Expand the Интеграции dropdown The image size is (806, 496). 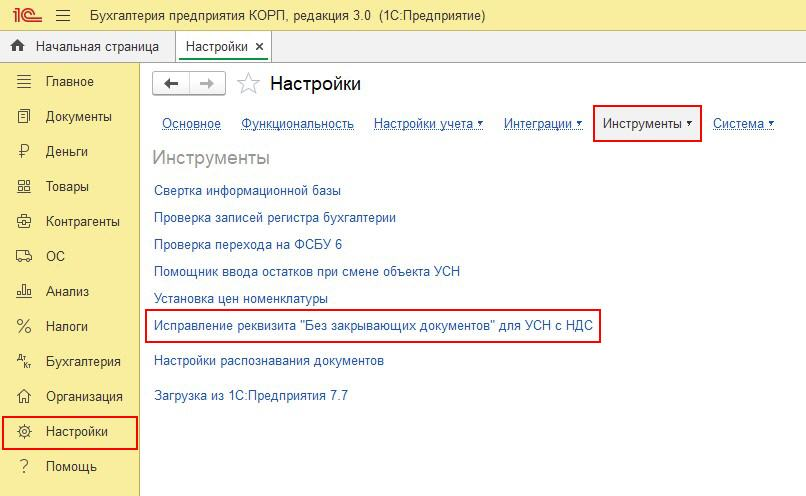pos(543,123)
